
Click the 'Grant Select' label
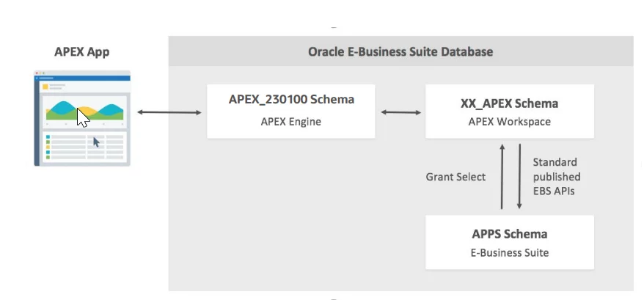[x=455, y=177]
